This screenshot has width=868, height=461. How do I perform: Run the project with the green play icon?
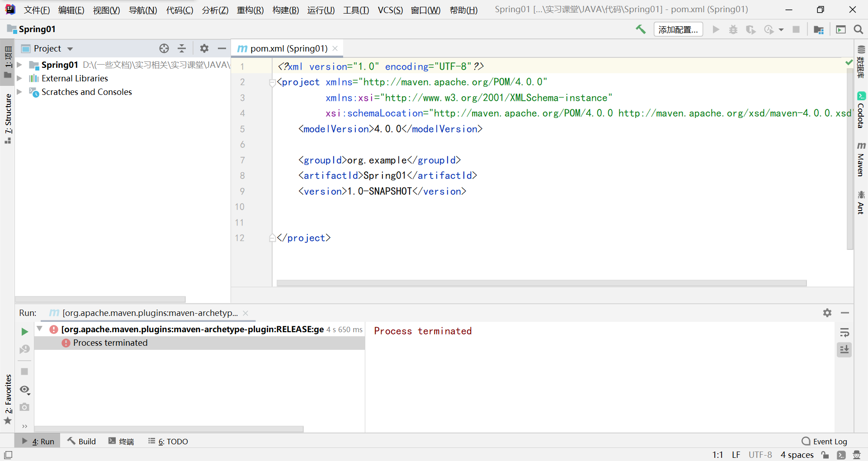pyautogui.click(x=716, y=29)
